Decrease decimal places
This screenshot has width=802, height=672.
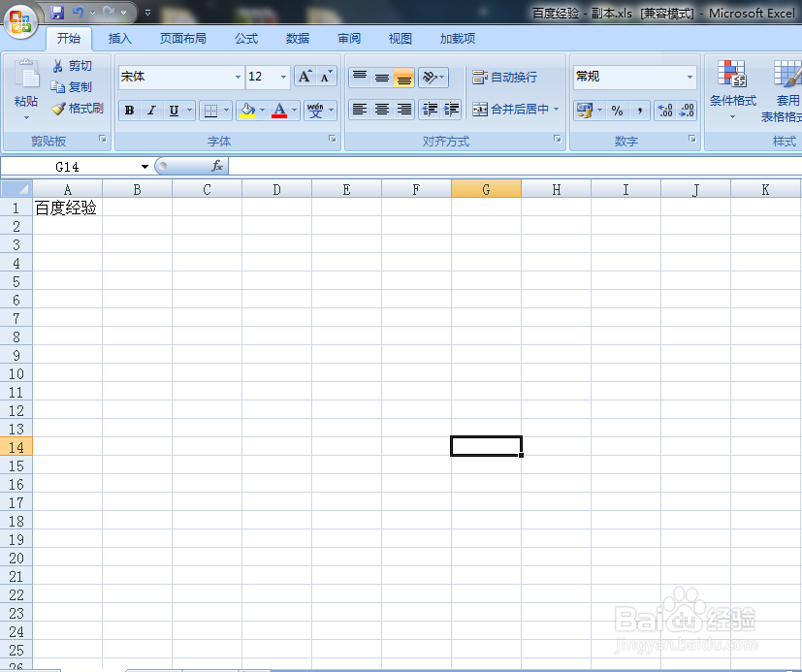pyautogui.click(x=686, y=110)
